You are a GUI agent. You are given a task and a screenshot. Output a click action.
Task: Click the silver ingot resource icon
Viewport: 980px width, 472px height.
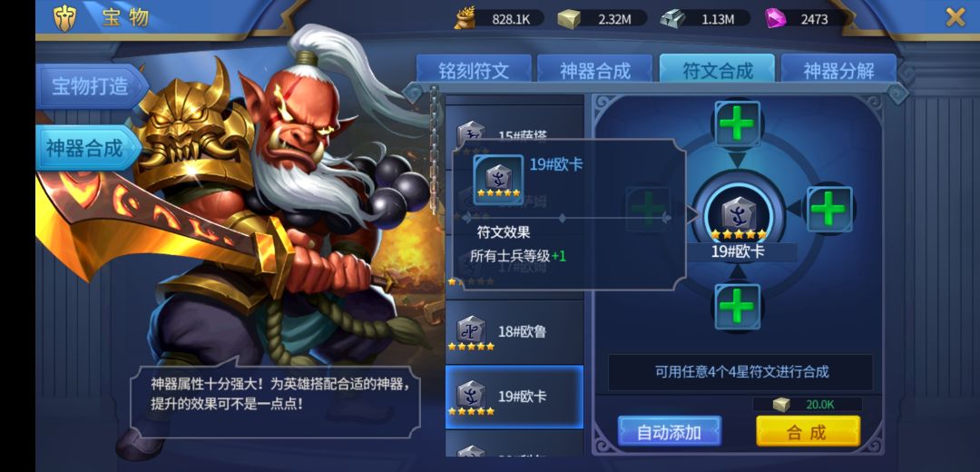(672, 19)
